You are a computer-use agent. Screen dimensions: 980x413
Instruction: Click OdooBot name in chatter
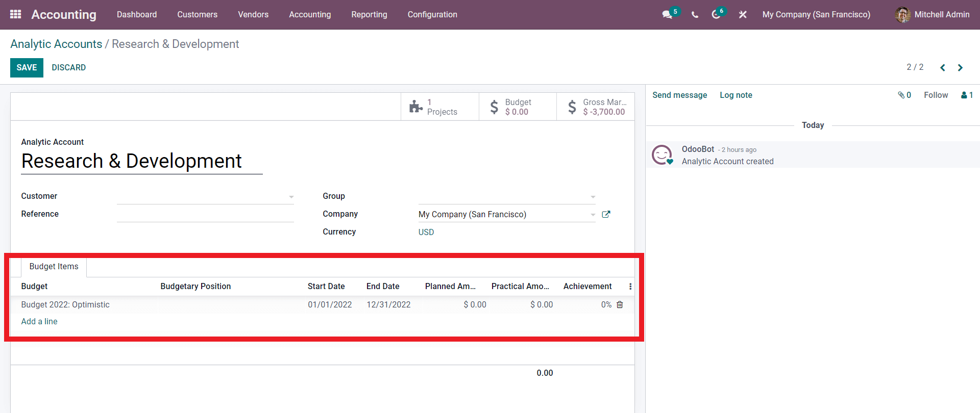pyautogui.click(x=698, y=149)
